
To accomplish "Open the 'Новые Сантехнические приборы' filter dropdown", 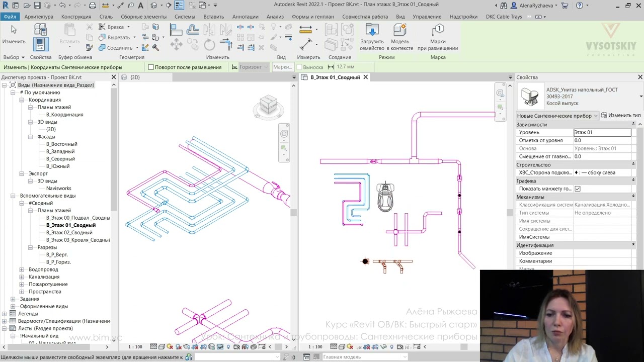I will (596, 116).
